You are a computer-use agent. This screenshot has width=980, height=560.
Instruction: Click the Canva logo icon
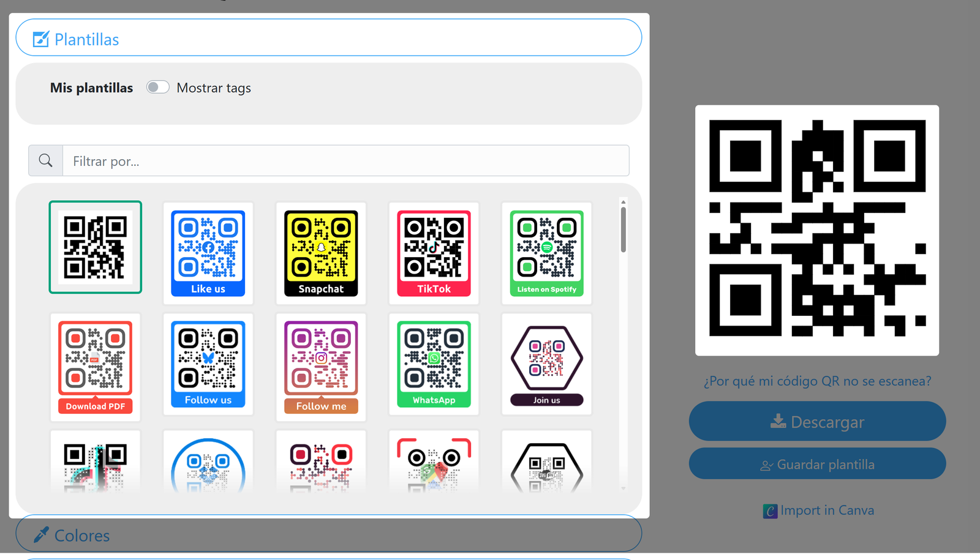[x=770, y=511]
